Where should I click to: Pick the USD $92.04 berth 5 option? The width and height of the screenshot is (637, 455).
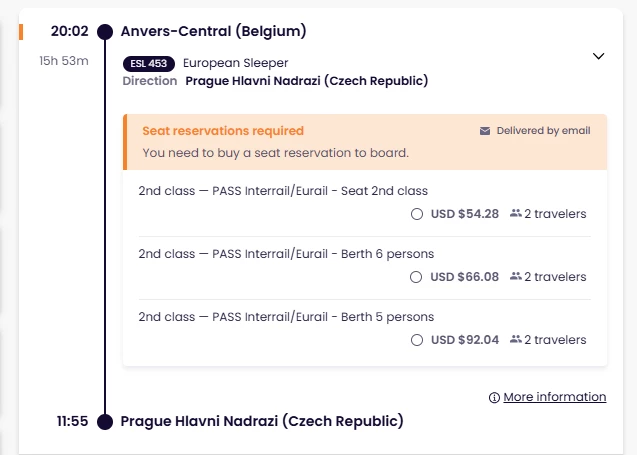click(417, 340)
